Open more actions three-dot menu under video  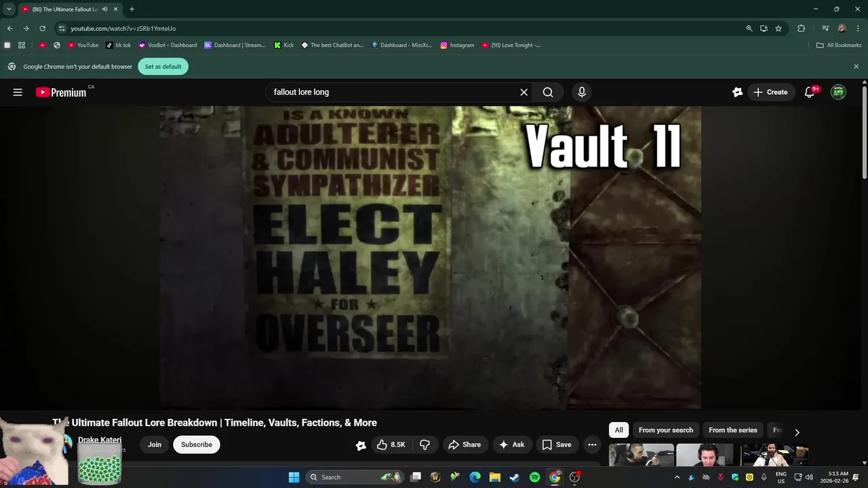pyautogui.click(x=592, y=445)
